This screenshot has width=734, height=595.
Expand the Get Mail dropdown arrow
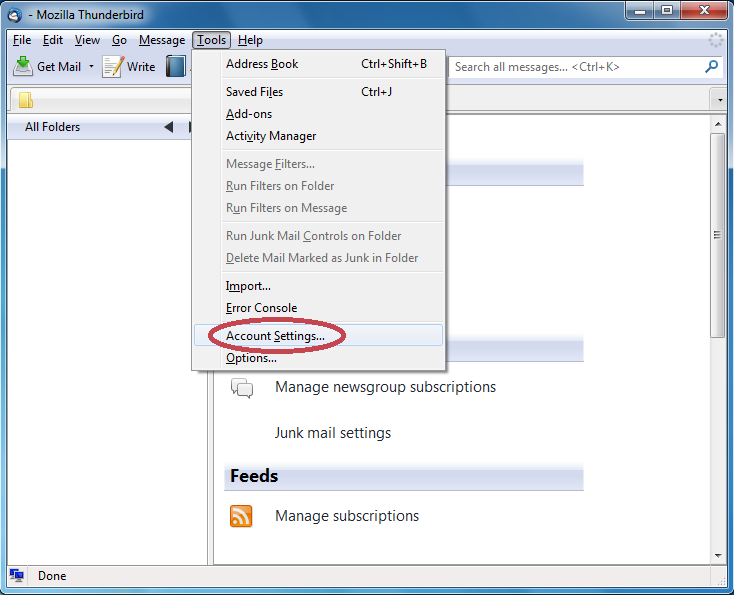[x=91, y=66]
